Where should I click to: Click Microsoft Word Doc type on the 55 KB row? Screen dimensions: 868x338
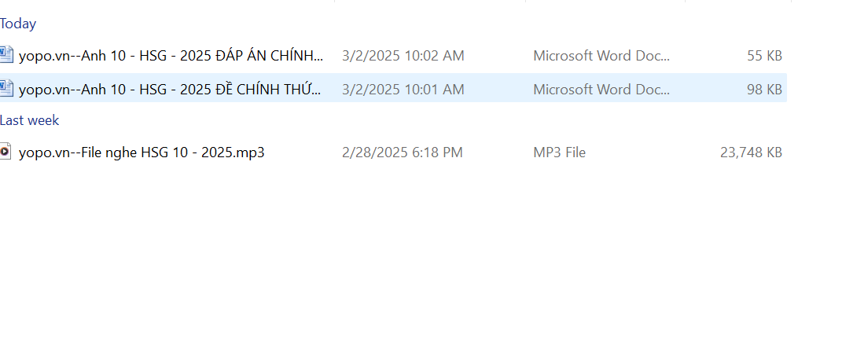601,56
